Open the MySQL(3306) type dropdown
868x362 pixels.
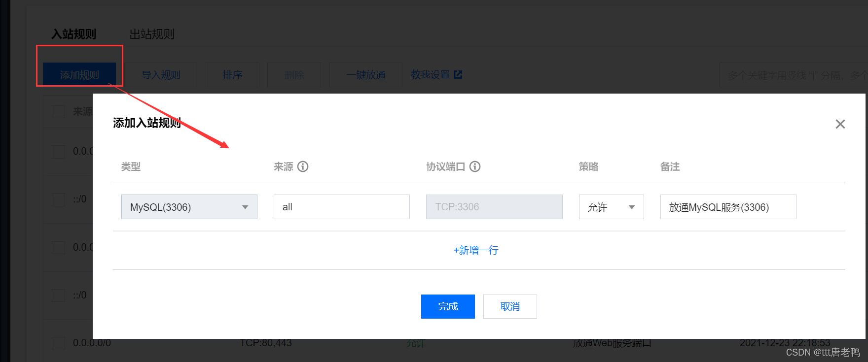pos(189,207)
